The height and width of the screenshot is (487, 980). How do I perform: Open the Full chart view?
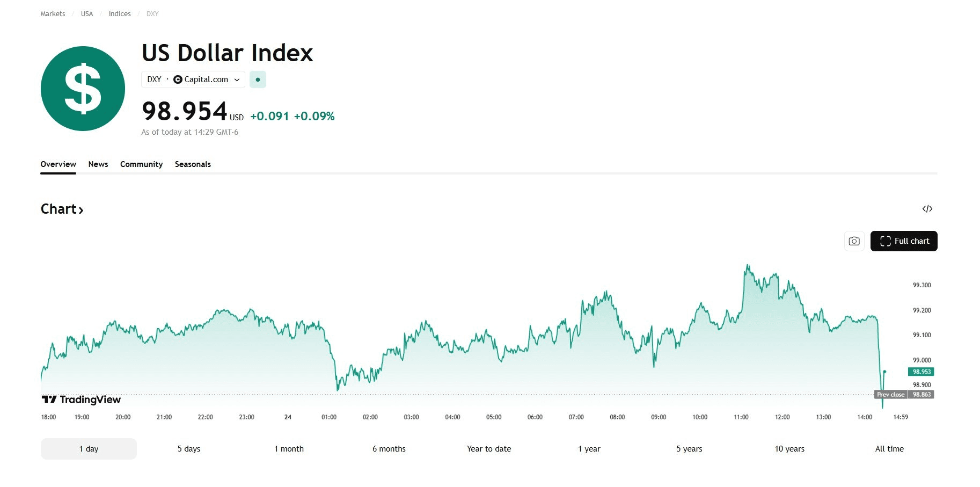click(904, 241)
